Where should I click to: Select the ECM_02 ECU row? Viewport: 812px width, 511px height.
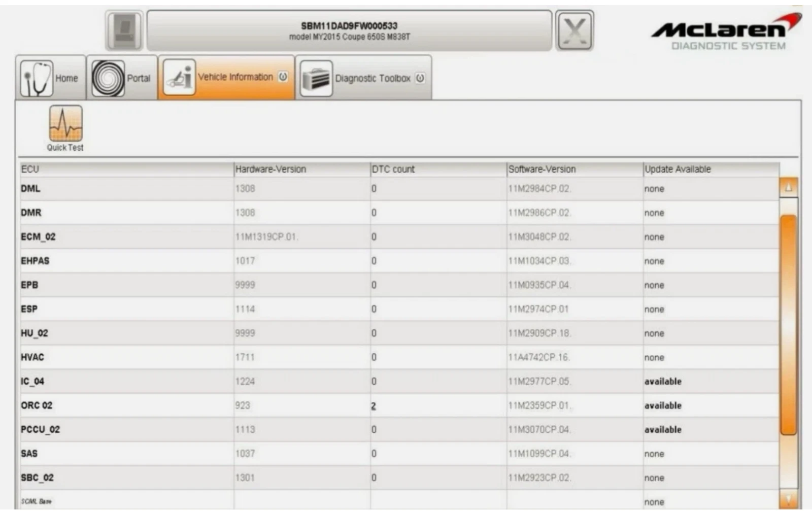coord(399,237)
